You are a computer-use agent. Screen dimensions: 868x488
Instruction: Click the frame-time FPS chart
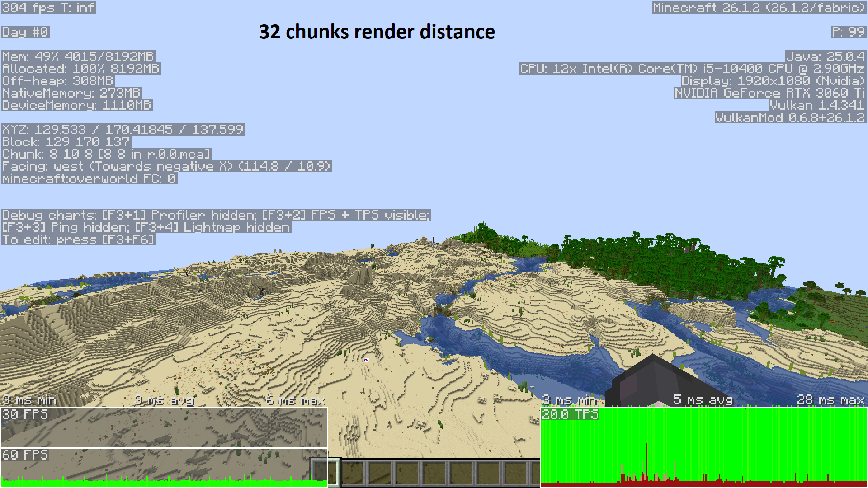(x=164, y=447)
